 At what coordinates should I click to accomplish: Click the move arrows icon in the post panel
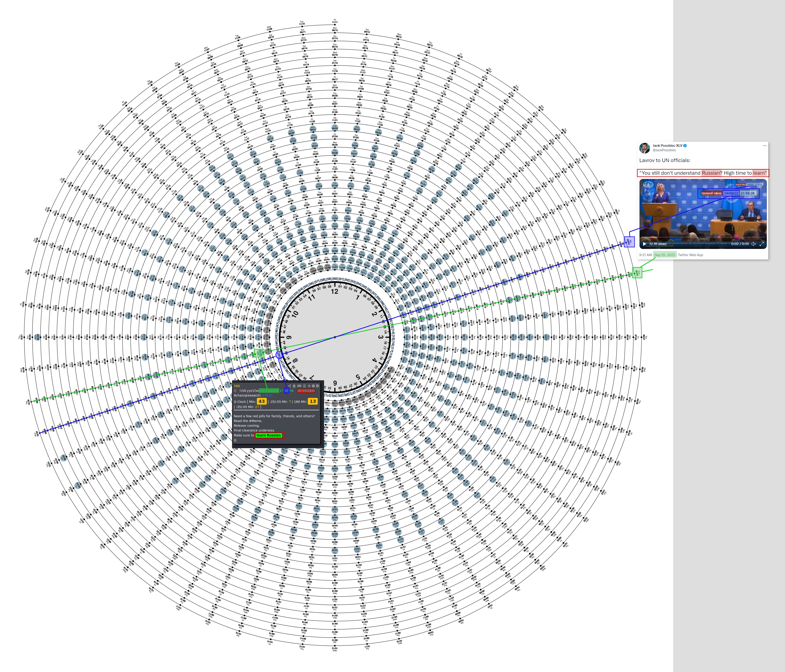point(309,386)
